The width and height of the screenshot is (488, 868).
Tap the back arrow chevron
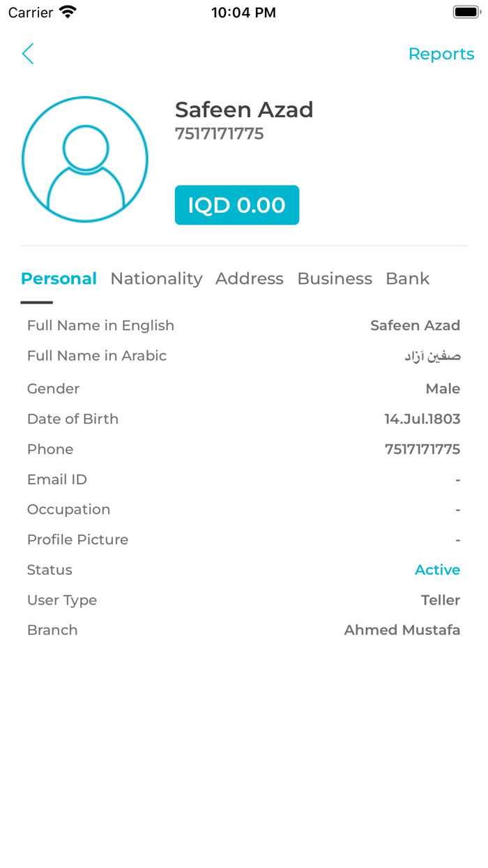[27, 54]
